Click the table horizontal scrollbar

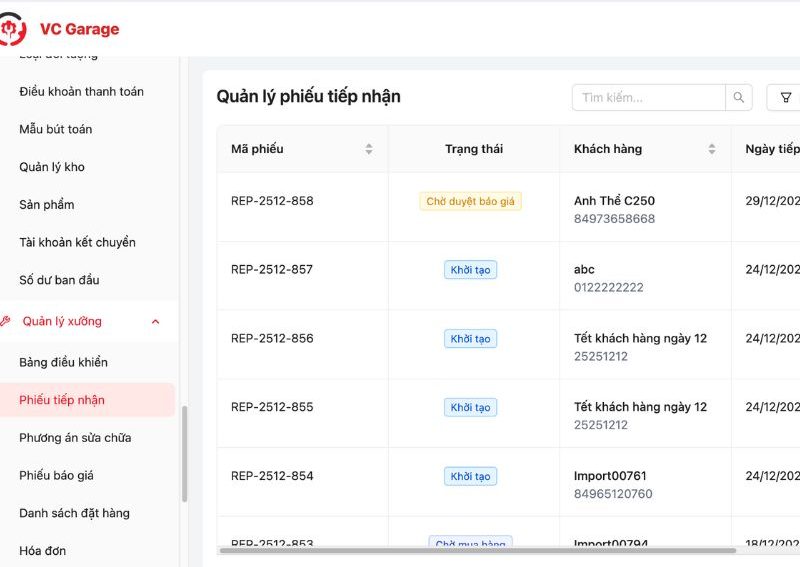point(478,550)
